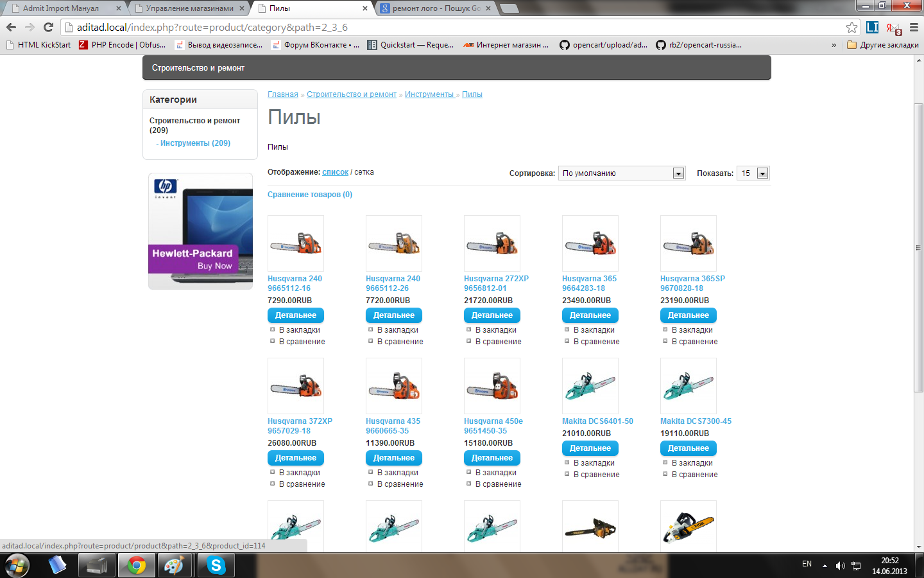Screen dimensions: 924x578
Task: Expand the other bookmarks folder 'Другие закладки'
Action: [883, 45]
